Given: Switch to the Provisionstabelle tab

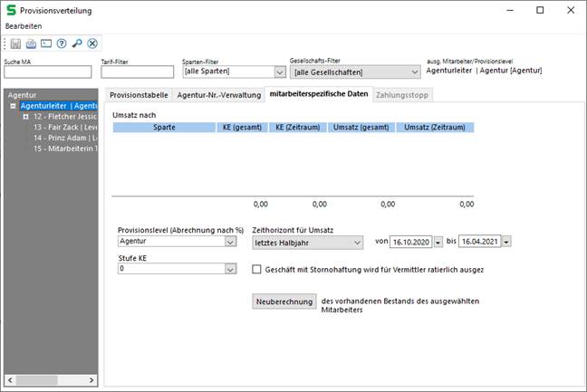Looking at the screenshot, I should click(x=139, y=94).
